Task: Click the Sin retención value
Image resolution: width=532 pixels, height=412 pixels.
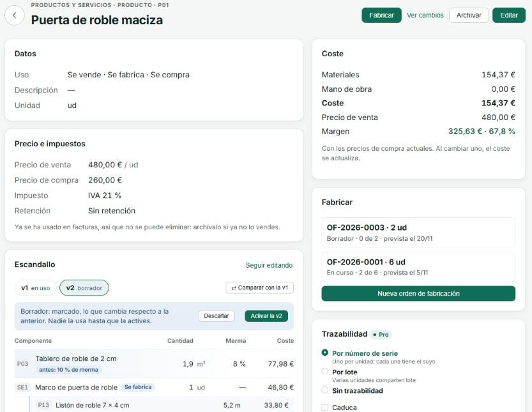Action: [x=112, y=211]
